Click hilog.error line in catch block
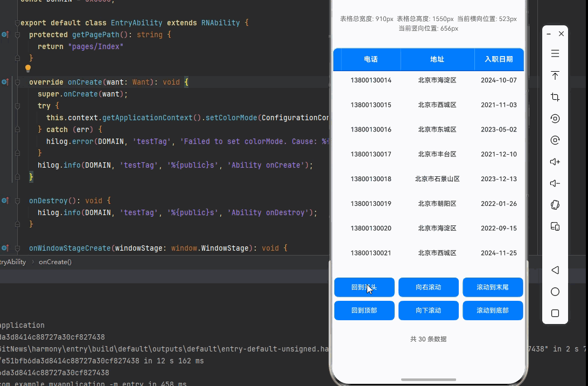 [187, 141]
